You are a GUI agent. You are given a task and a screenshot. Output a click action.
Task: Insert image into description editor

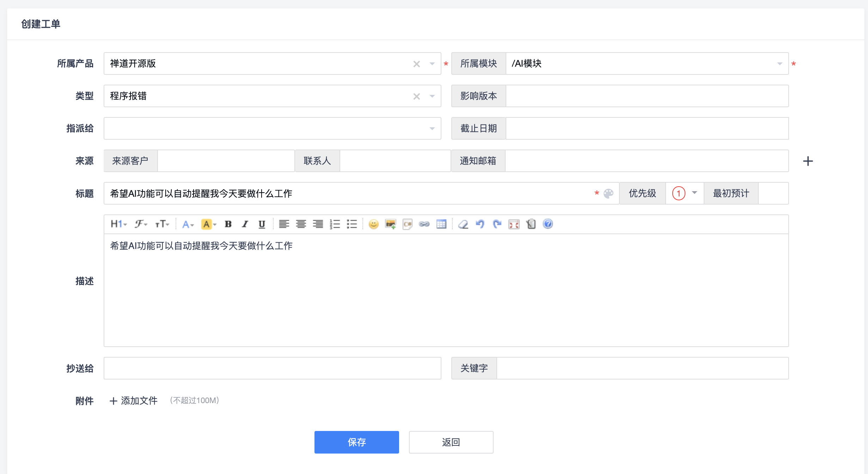click(x=390, y=224)
